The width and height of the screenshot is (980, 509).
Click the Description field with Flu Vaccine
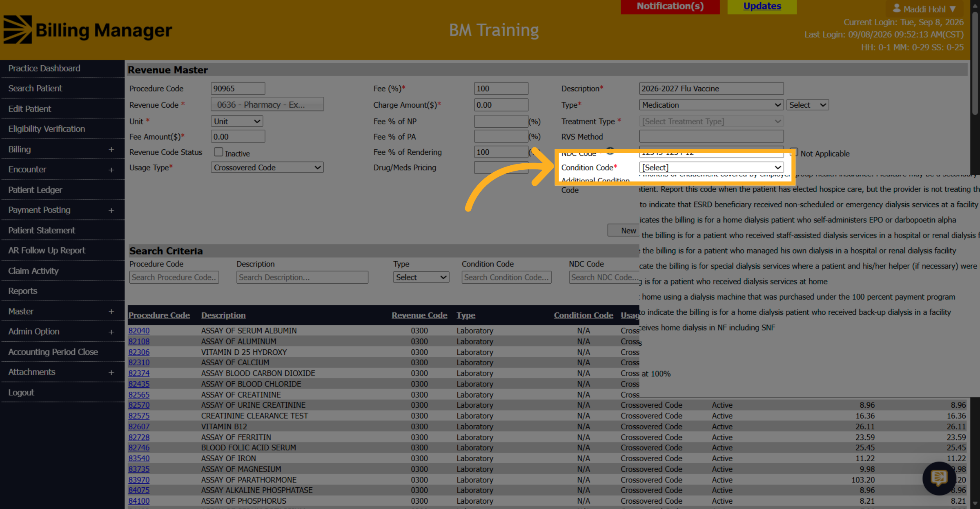[x=711, y=89]
